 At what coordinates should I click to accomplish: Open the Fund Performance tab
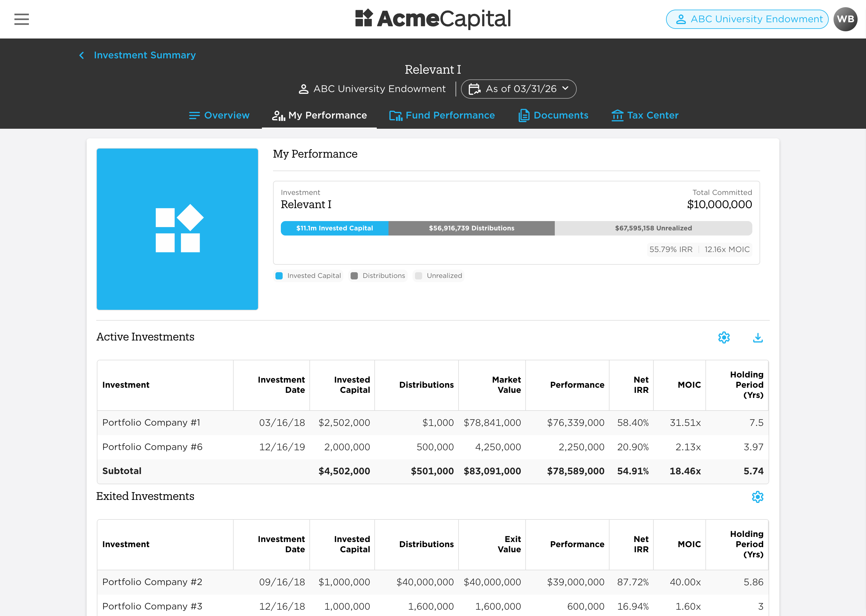coord(442,115)
